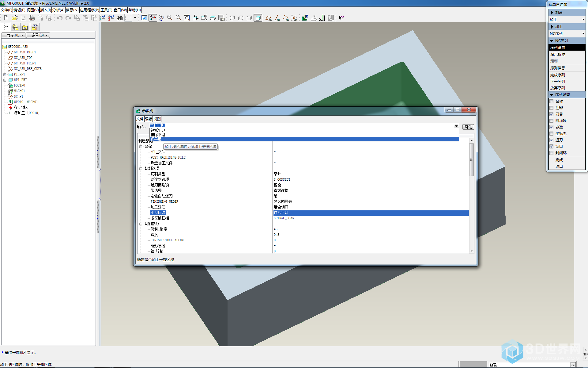Click the 简化 button
Viewport: 588px width, 368px height.
[468, 127]
